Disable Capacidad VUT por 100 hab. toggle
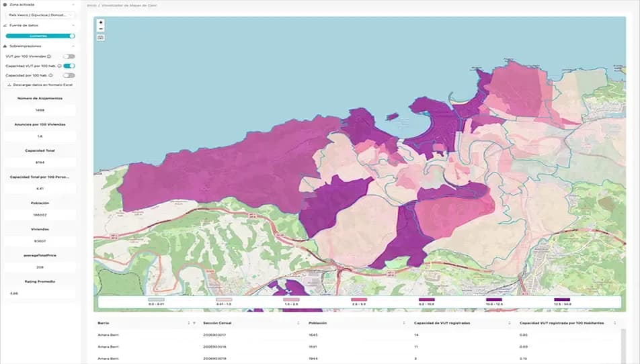This screenshot has height=364, width=640. click(69, 66)
